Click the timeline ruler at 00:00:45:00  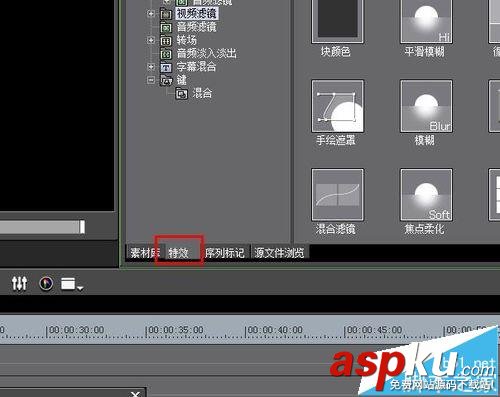[x=374, y=330]
